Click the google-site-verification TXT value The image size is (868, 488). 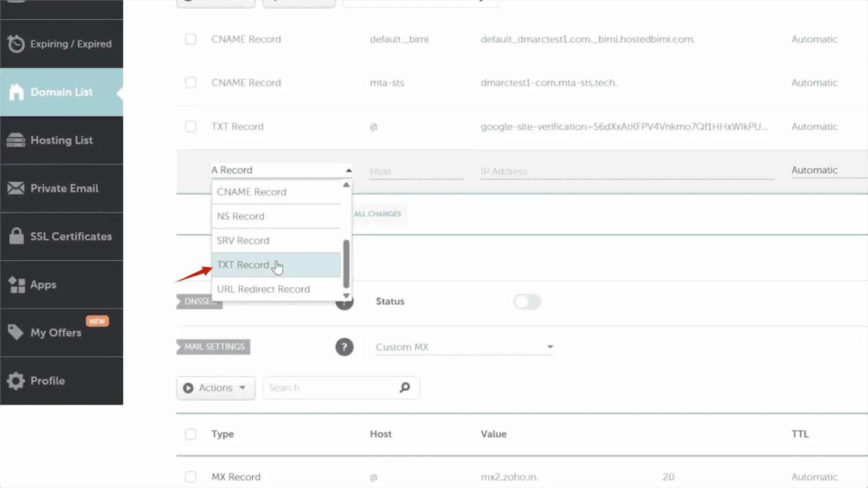(624, 127)
